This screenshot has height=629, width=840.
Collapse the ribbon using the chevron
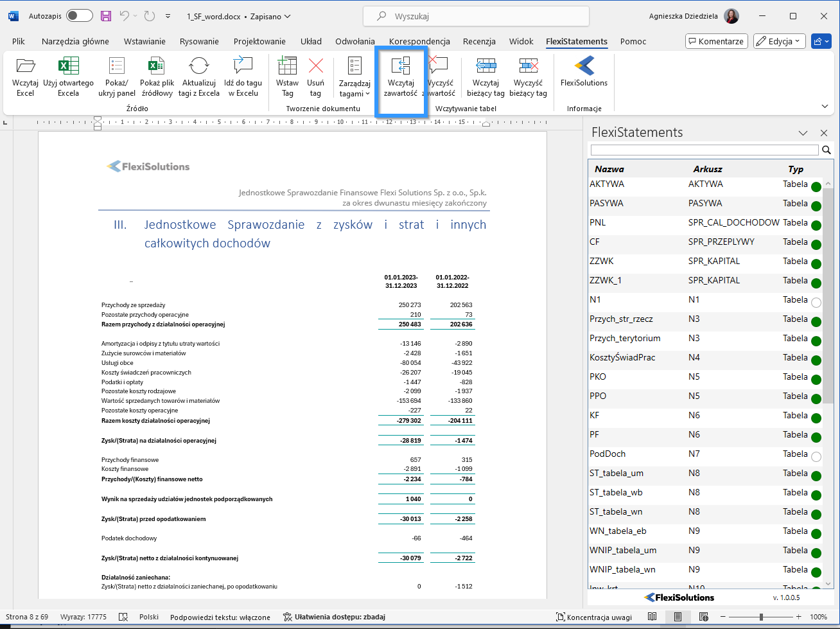825,106
